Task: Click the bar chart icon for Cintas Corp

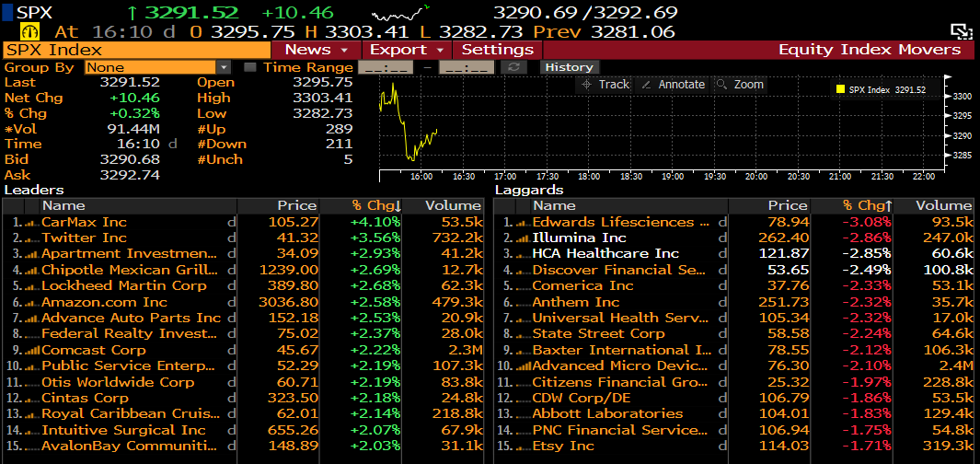Action: 33,399
